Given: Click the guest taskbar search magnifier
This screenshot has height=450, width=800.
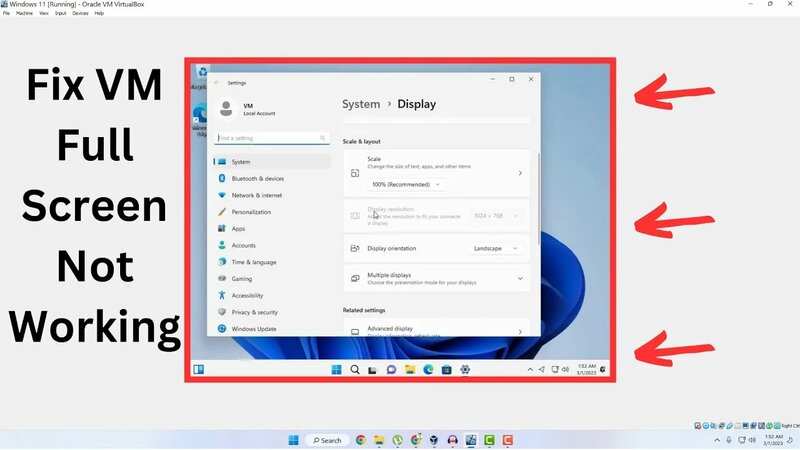Looking at the screenshot, I should tap(355, 369).
